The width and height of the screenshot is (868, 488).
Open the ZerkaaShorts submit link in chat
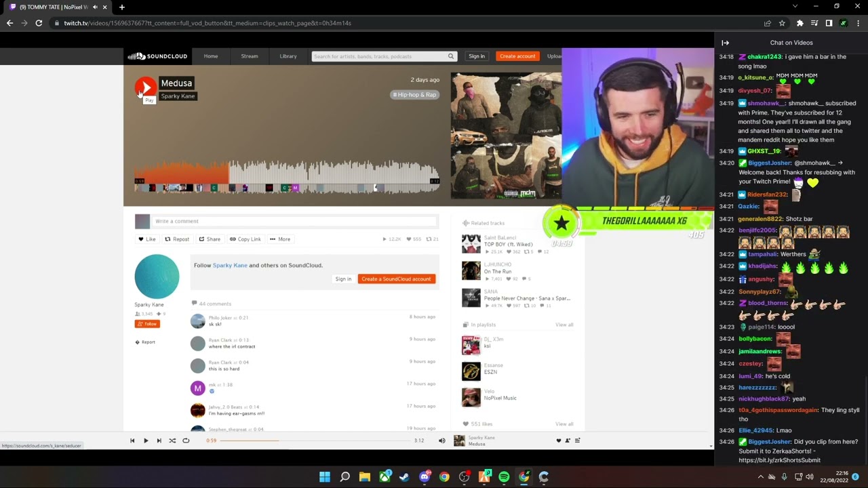click(779, 460)
